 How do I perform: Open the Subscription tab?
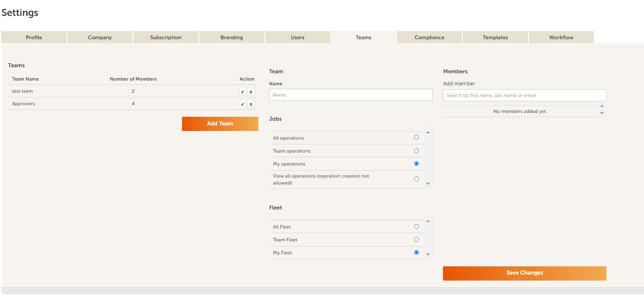166,37
